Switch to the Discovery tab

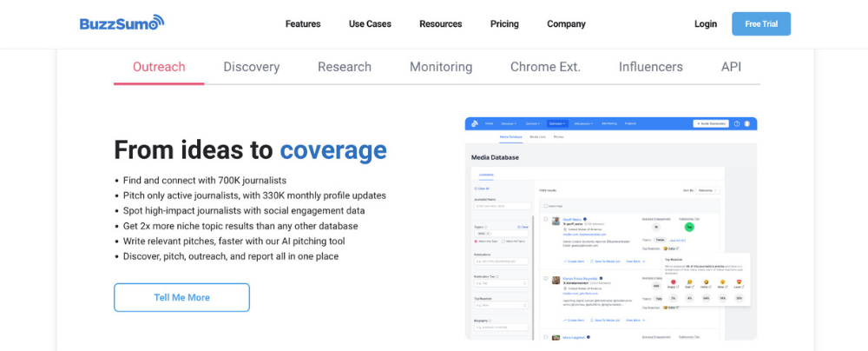pyautogui.click(x=252, y=67)
